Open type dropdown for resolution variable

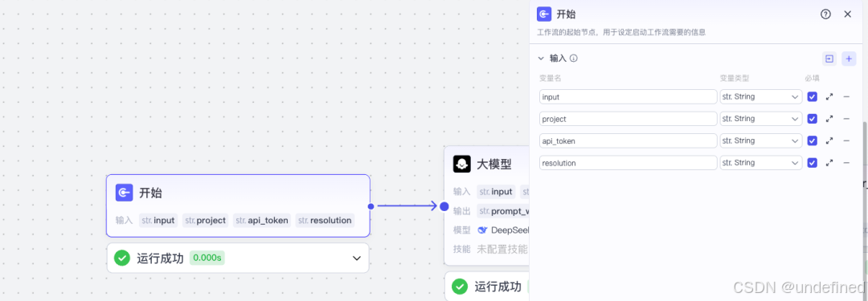click(x=760, y=163)
